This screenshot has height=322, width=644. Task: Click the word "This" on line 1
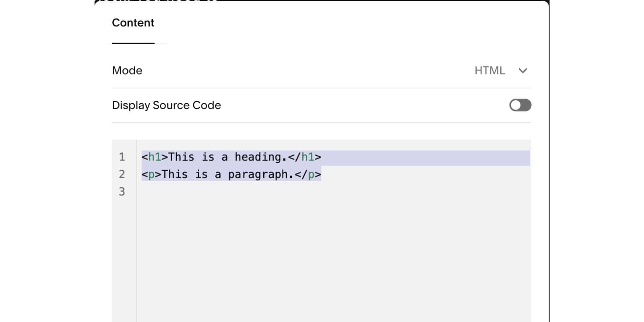coord(181,157)
